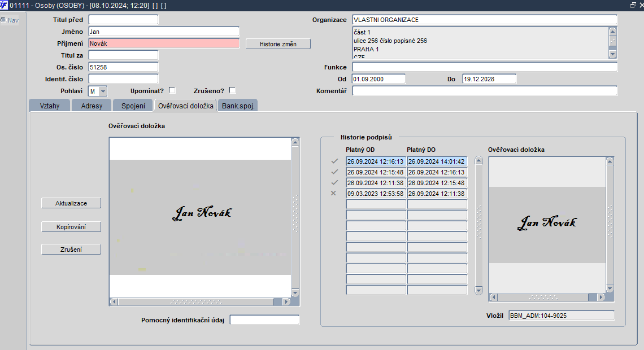Click right arrow of history preview horizontal scrollbar
The height and width of the screenshot is (350, 644).
click(x=601, y=297)
